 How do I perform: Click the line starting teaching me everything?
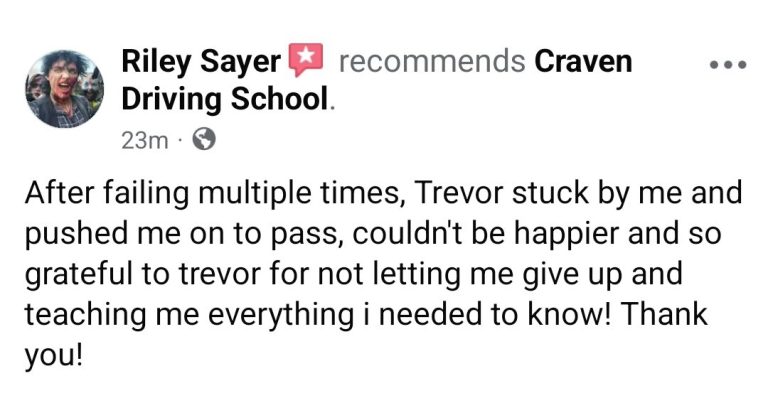point(366,314)
